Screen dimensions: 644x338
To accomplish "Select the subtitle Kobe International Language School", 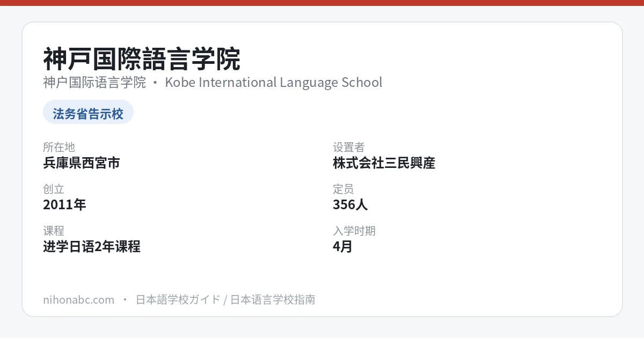I will [x=274, y=82].
